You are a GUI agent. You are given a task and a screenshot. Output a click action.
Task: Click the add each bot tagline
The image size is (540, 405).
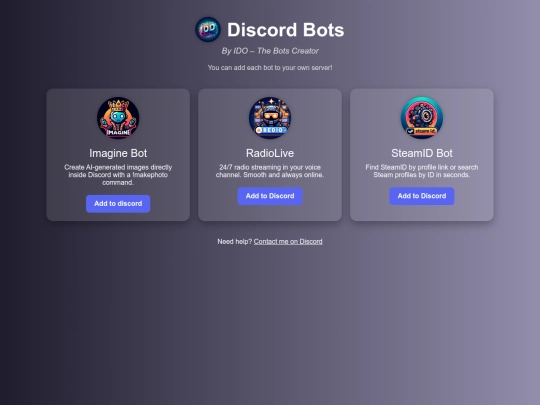pos(270,68)
